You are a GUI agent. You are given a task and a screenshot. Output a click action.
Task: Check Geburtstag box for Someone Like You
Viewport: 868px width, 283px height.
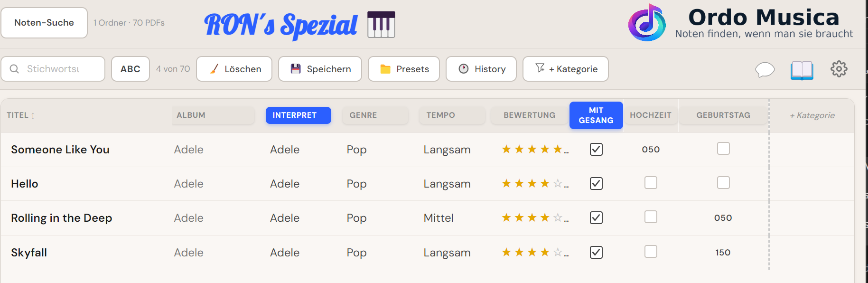(x=723, y=149)
